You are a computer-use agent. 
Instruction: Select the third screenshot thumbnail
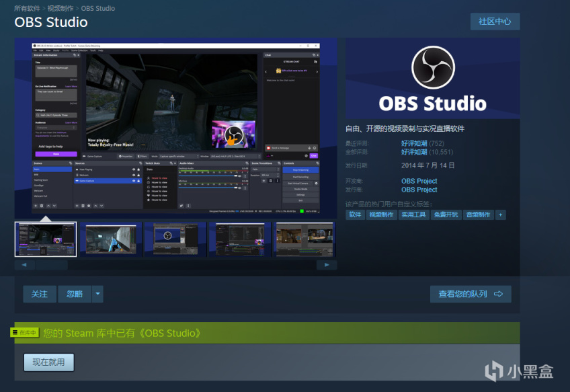coord(175,239)
